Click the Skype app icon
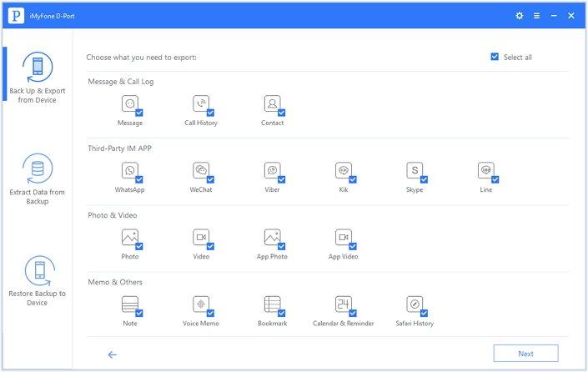The width and height of the screenshot is (588, 372). pyautogui.click(x=415, y=171)
